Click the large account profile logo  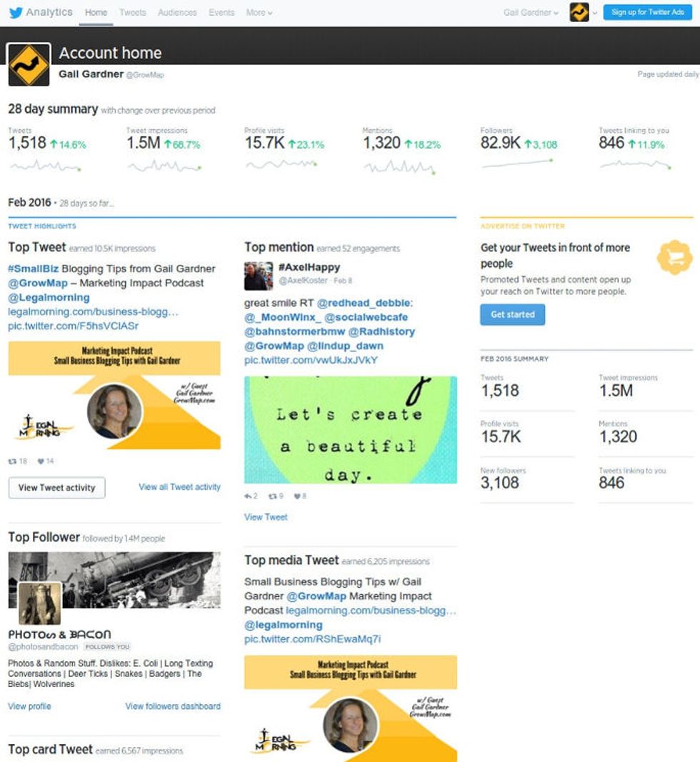(29, 65)
